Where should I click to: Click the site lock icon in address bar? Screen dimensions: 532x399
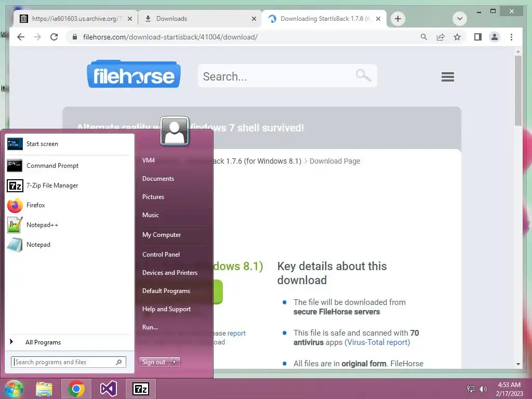[x=75, y=37]
